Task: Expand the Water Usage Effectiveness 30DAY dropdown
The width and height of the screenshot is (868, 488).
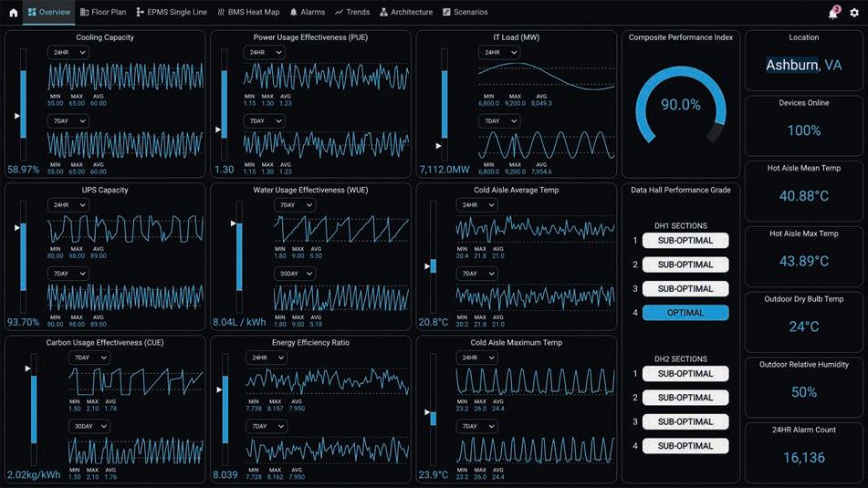Action: tap(295, 274)
